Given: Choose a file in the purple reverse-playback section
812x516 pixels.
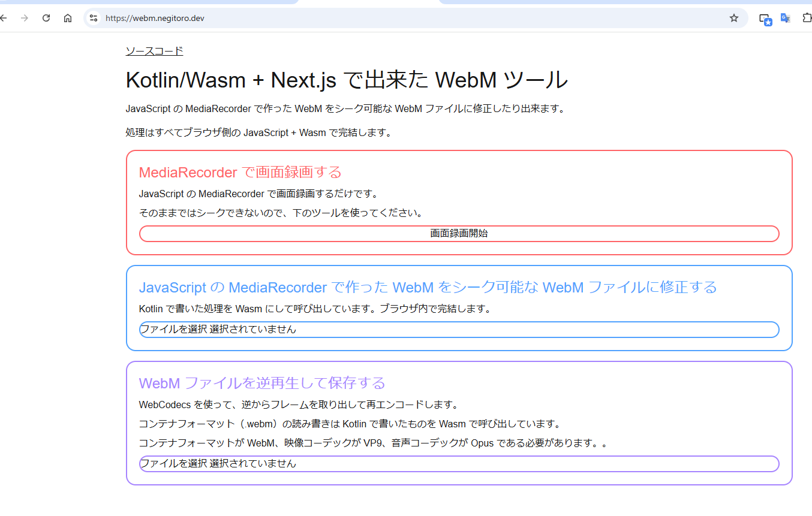Looking at the screenshot, I should click(173, 463).
